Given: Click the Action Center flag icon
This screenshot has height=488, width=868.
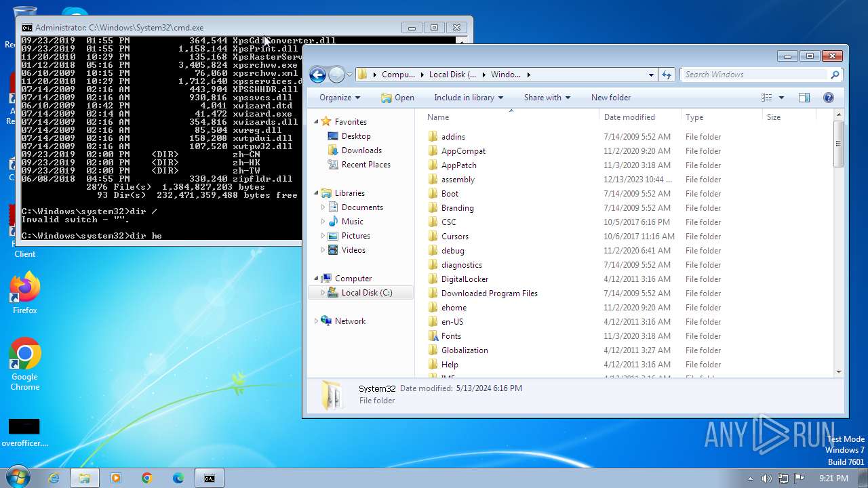Looking at the screenshot, I should 799,479.
